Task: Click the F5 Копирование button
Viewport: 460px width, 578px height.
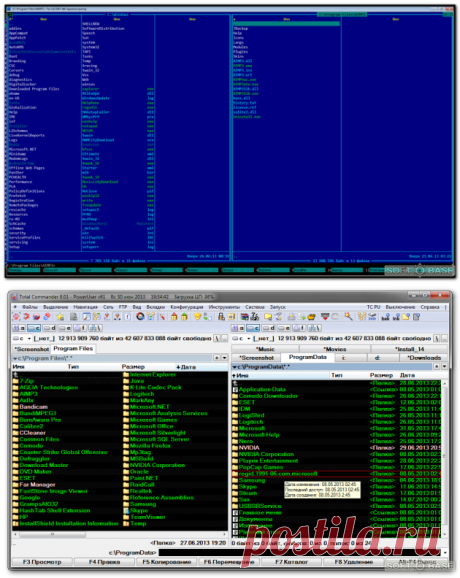Action: [167, 562]
